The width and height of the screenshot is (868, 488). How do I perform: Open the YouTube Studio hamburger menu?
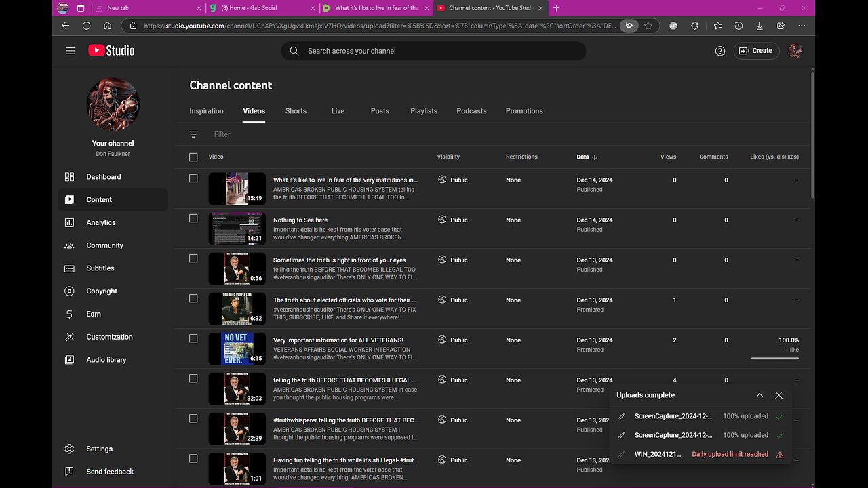pos(71,51)
